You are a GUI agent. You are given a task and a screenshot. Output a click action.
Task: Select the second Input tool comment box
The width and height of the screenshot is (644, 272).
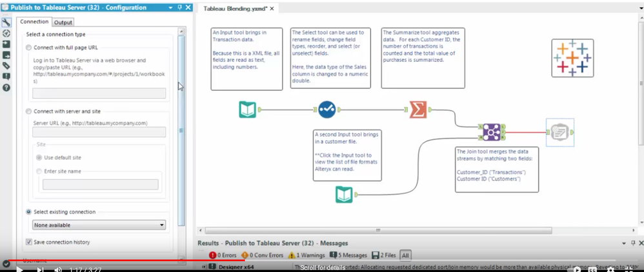tap(347, 155)
